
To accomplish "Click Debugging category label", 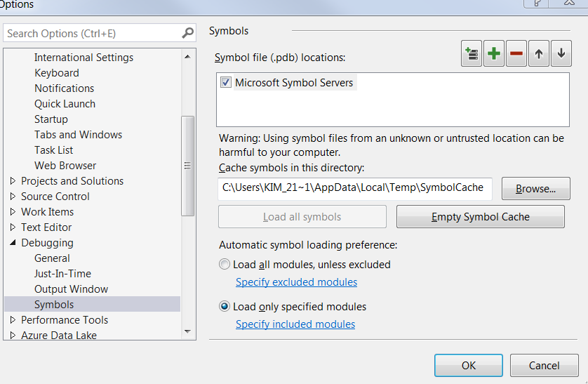I will pos(47,243).
